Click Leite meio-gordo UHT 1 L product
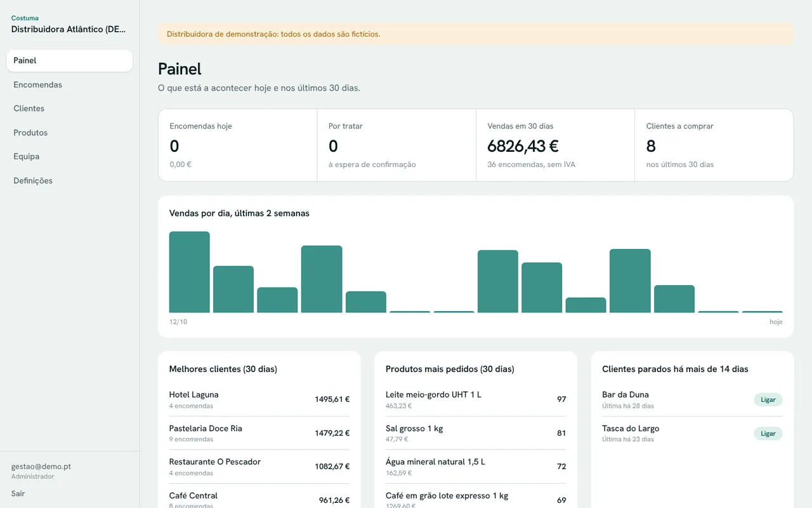 pyautogui.click(x=476, y=399)
